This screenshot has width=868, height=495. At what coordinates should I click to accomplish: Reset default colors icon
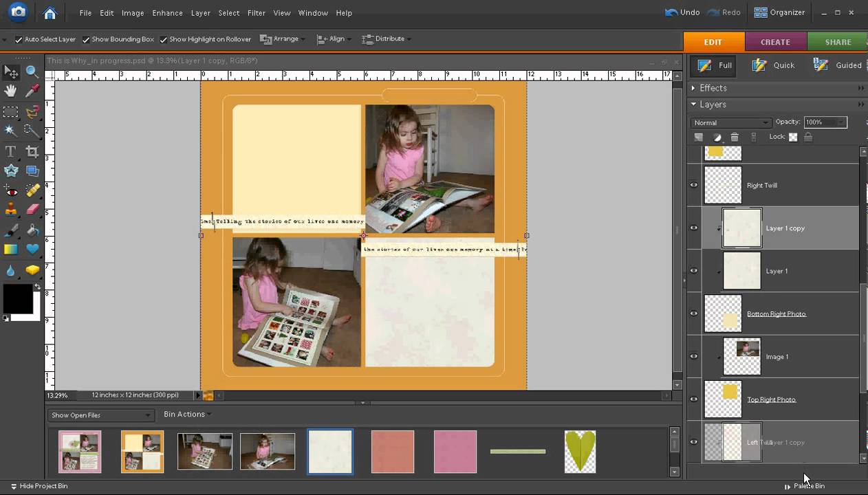(x=6, y=318)
